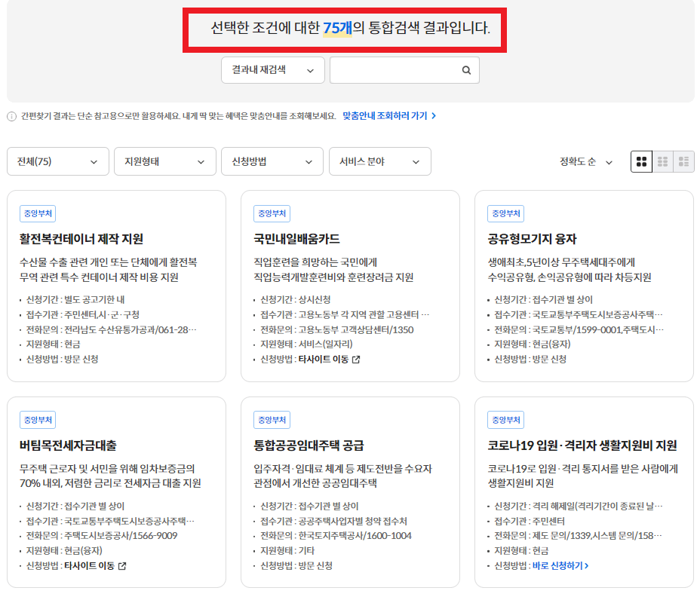700x597 pixels.
Task: Select the grid view layout icon
Action: tap(641, 161)
